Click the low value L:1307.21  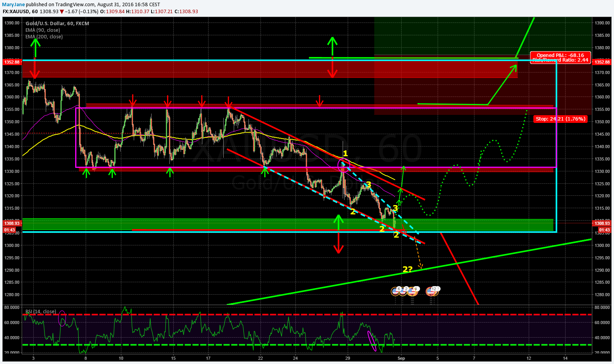162,11
